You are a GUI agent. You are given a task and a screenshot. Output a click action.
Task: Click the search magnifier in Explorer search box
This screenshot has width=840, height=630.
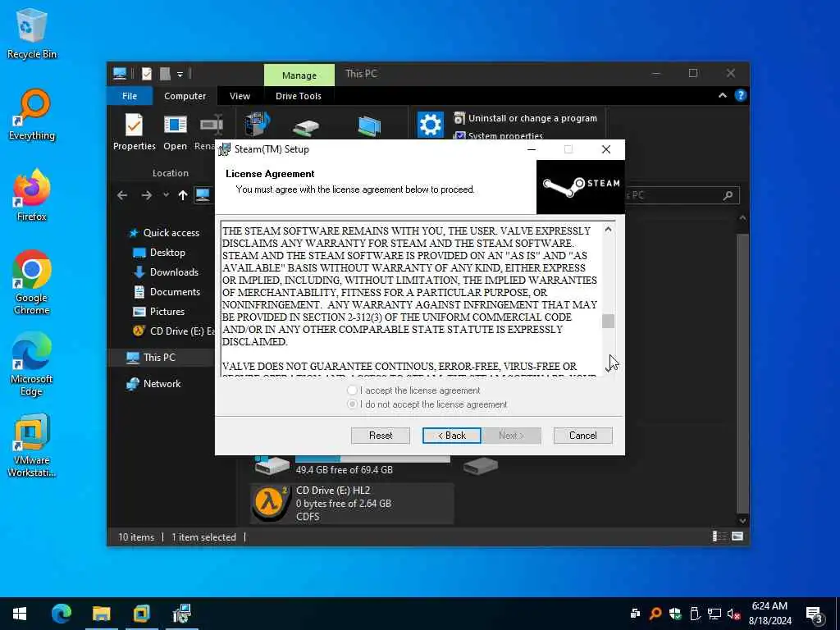pos(728,195)
